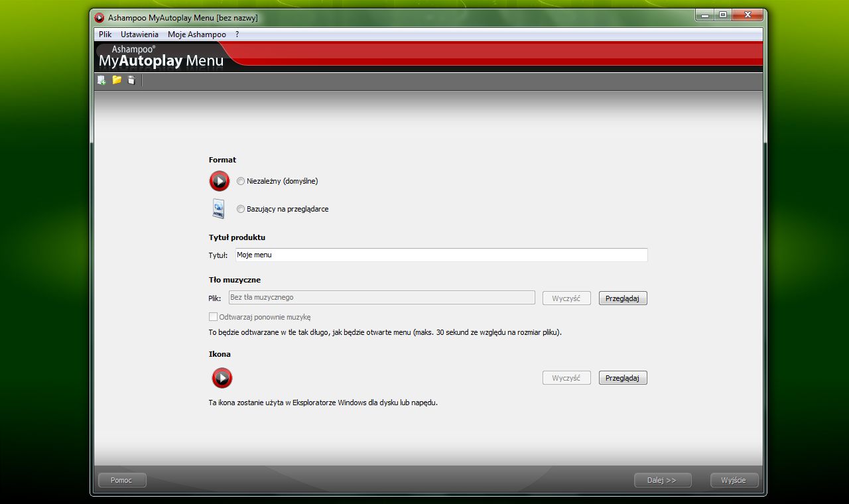Image resolution: width=849 pixels, height=504 pixels.
Task: Close the Ashampoo MyAutoplay Menu window
Action: 747,15
